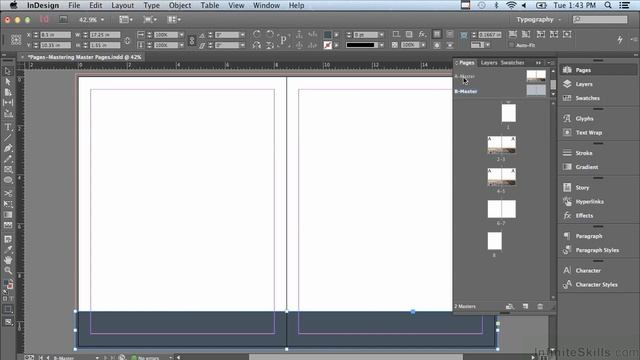The height and width of the screenshot is (360, 640).
Task: Click the rotate 90 degrees clockwise icon
Action: [x=257, y=34]
